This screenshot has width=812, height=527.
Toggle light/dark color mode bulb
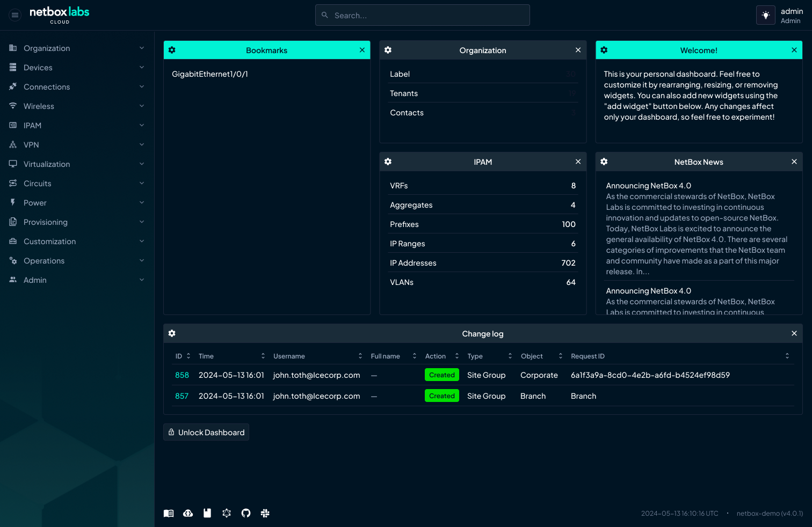click(766, 15)
